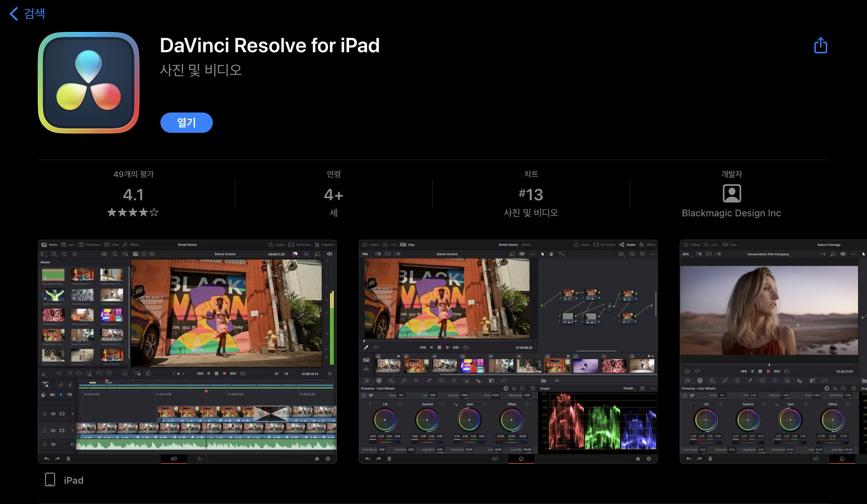Viewport: 867px width, 504px height.
Task: Click the Export icon in first screenshot
Action: pos(271,245)
